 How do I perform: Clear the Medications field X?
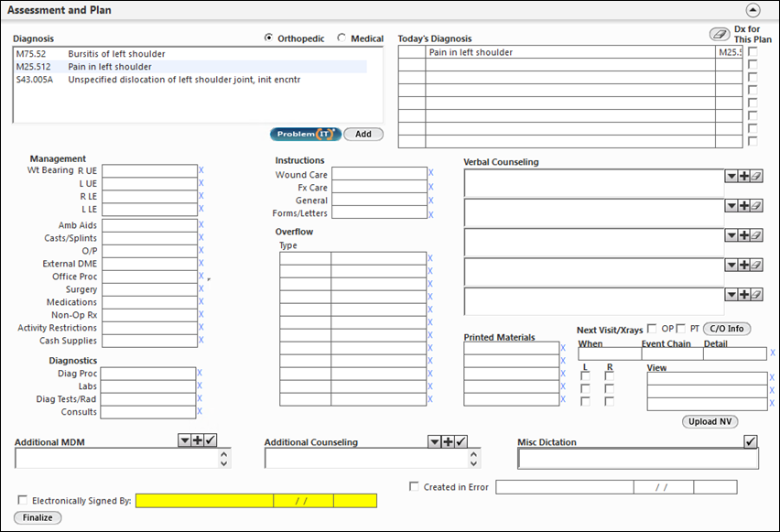201,301
